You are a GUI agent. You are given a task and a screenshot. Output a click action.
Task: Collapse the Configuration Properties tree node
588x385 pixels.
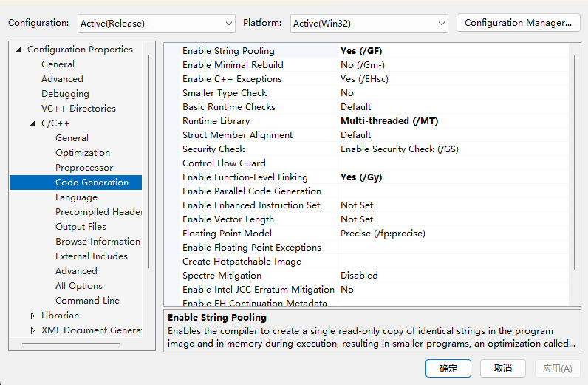coord(18,50)
